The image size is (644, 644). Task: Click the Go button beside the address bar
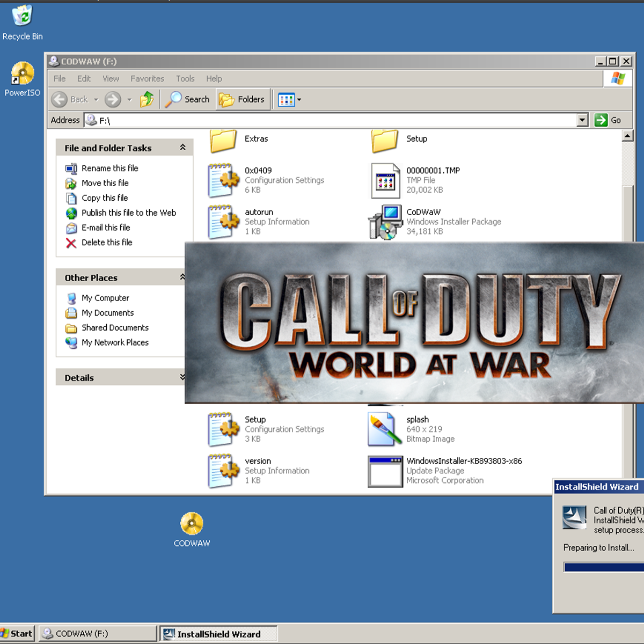coord(608,120)
